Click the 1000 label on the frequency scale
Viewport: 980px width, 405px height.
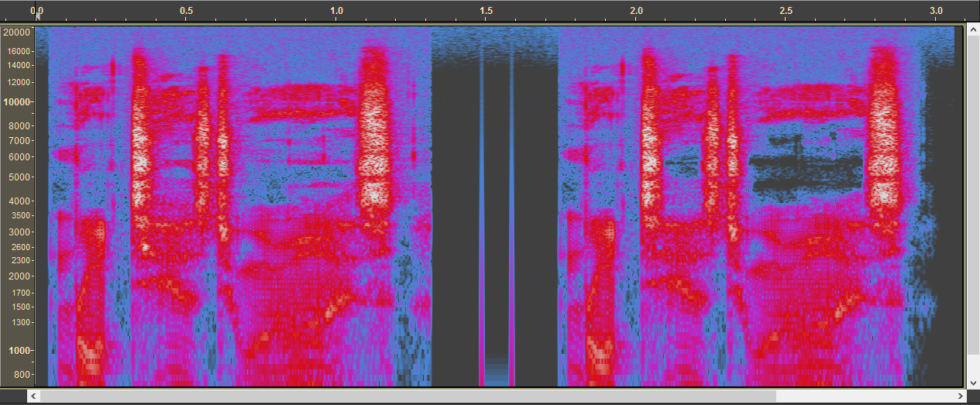pyautogui.click(x=19, y=351)
